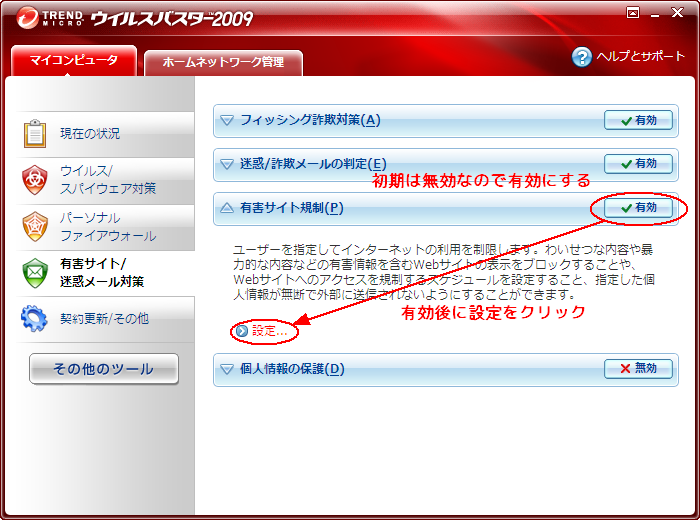This screenshot has height=520, width=700.
Task: Click the blue help question mark icon
Action: click(581, 57)
